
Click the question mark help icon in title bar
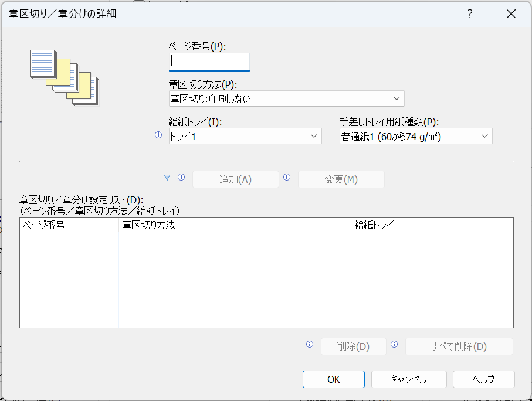[470, 15]
